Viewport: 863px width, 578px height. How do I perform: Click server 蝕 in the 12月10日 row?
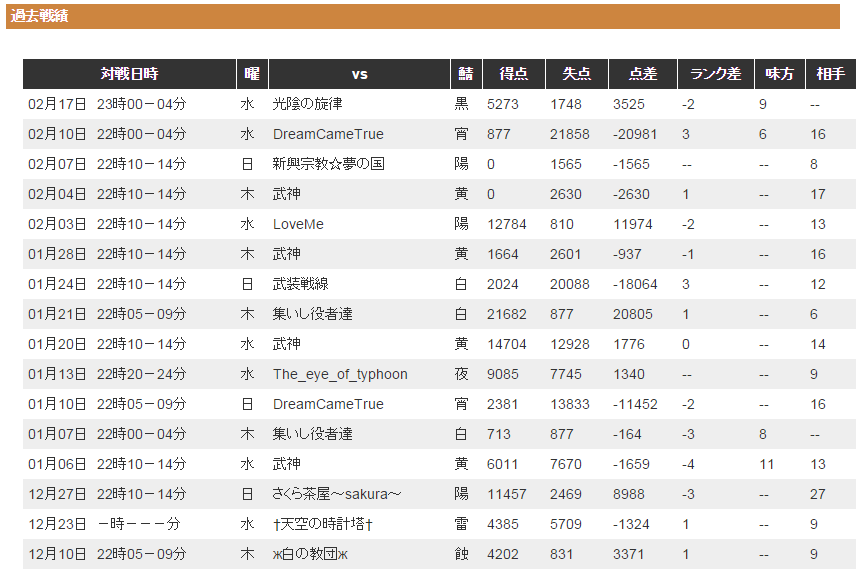tap(461, 554)
